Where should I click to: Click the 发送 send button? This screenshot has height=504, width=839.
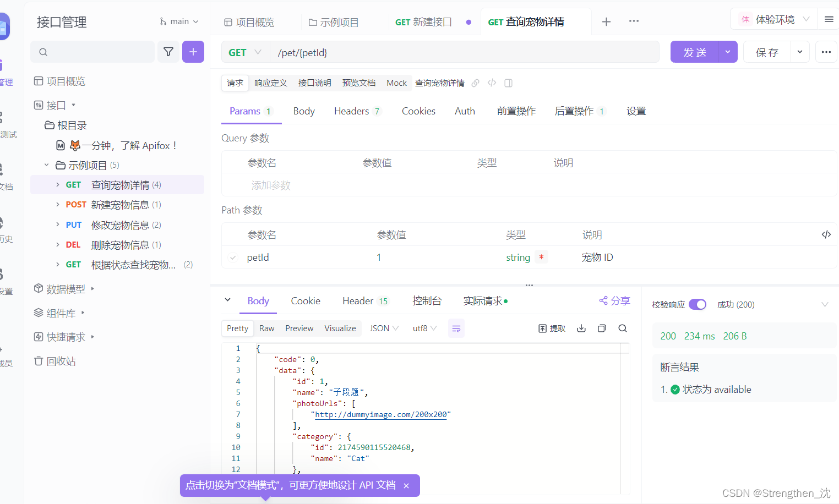(695, 52)
